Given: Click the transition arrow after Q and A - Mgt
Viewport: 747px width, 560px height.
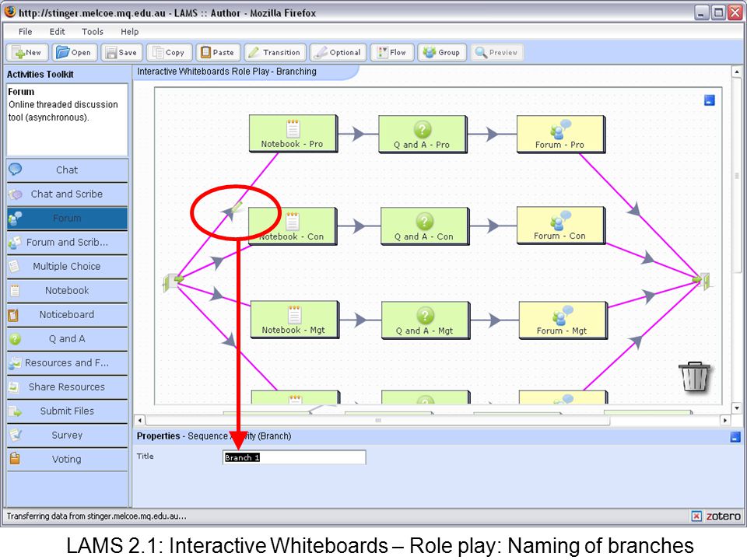Looking at the screenshot, I should tap(495, 320).
